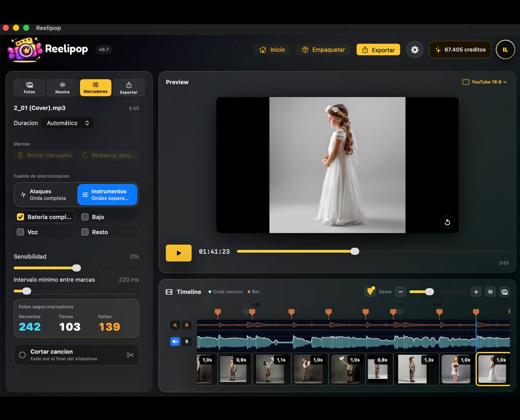Select the 1,1s photo thumbnail
Screen dimensions: 520x420
click(x=272, y=369)
